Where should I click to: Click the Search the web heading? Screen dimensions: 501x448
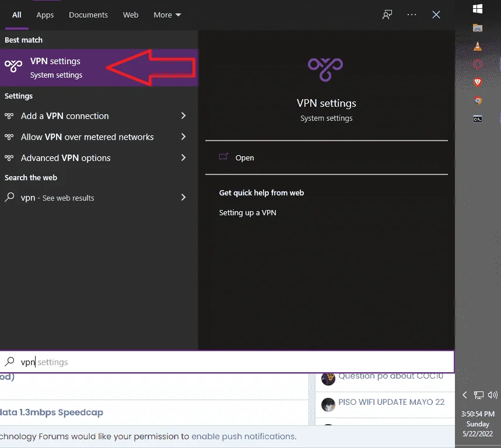point(31,178)
